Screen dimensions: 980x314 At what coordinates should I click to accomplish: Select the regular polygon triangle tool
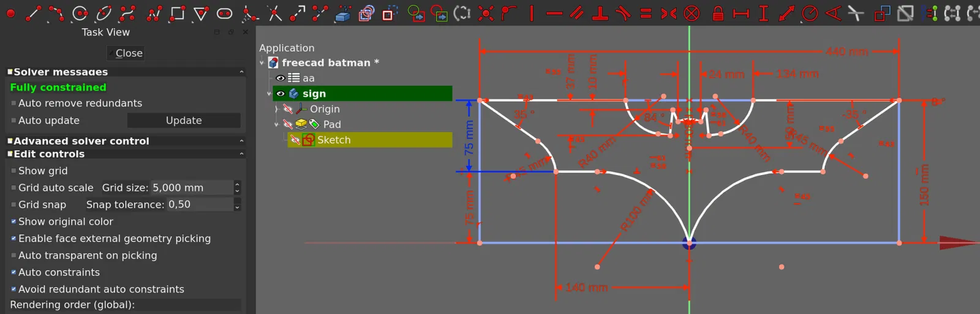tap(200, 13)
